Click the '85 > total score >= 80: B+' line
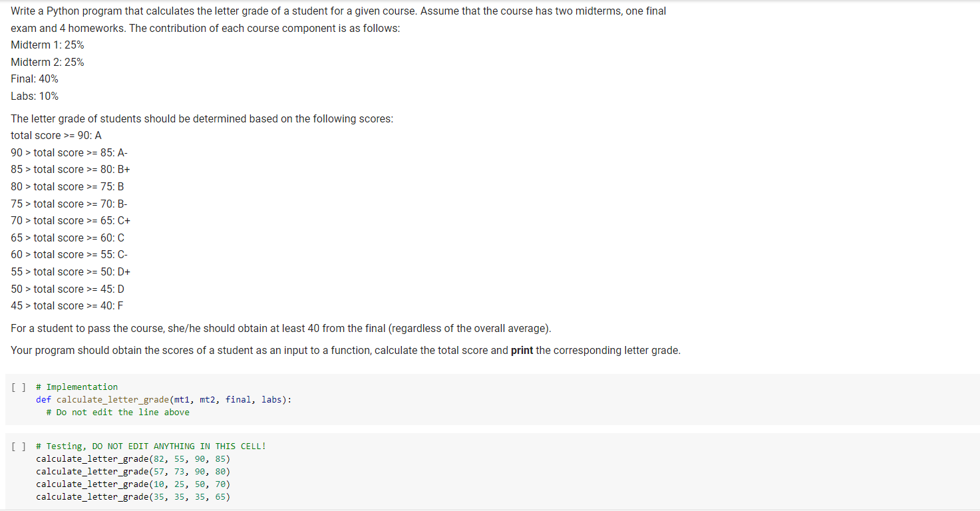 pyautogui.click(x=71, y=170)
